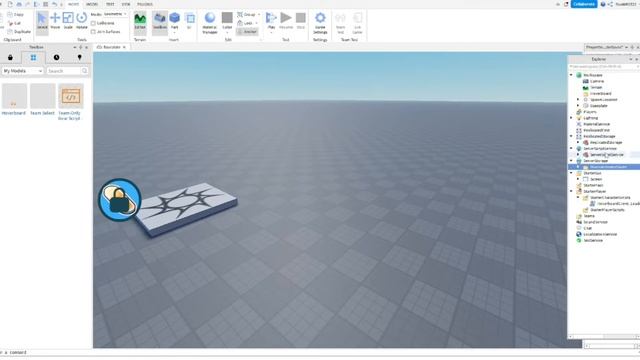This screenshot has height=360, width=640.
Task: Click Duplicate in Clipboard group
Action: pos(19,31)
